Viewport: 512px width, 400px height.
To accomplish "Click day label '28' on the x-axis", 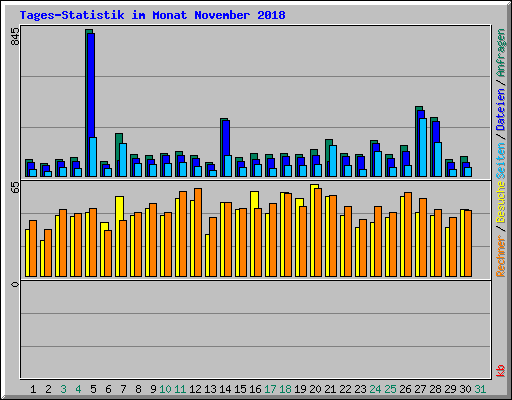I will click(435, 389).
